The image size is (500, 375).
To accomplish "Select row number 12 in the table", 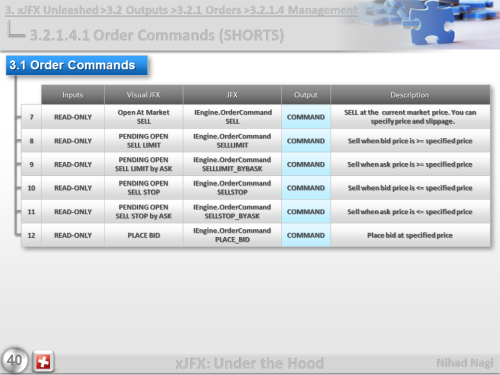I will coord(31,235).
